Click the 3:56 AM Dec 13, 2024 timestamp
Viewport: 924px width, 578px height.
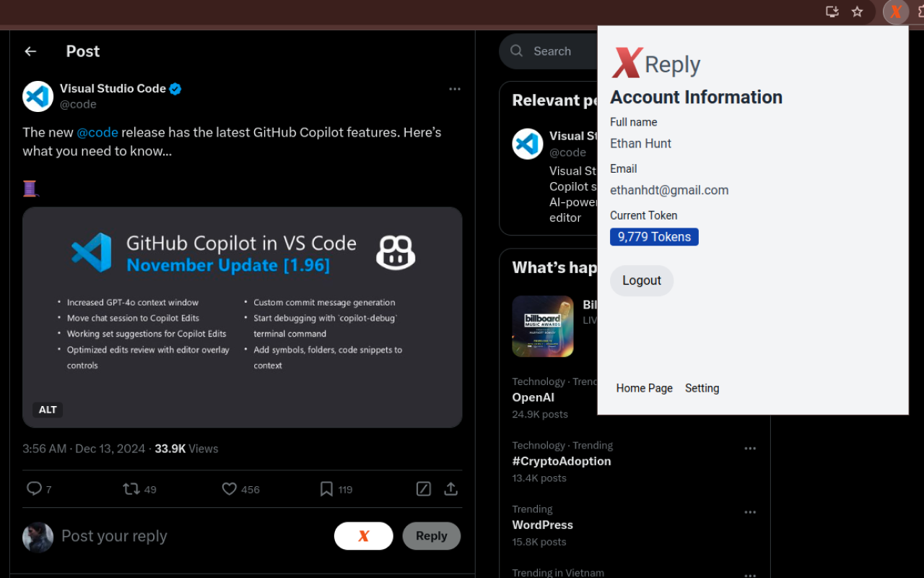[x=84, y=449]
